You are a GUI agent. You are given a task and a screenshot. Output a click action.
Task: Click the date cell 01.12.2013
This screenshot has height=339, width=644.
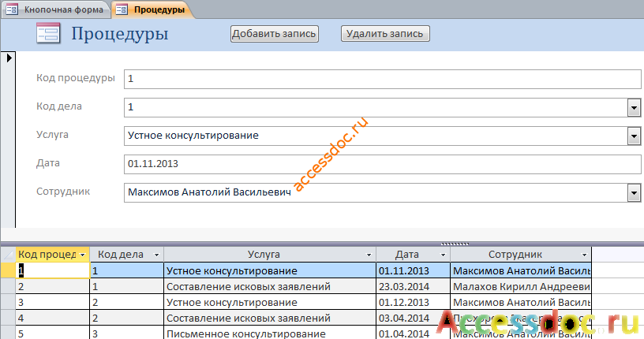pyautogui.click(x=414, y=303)
